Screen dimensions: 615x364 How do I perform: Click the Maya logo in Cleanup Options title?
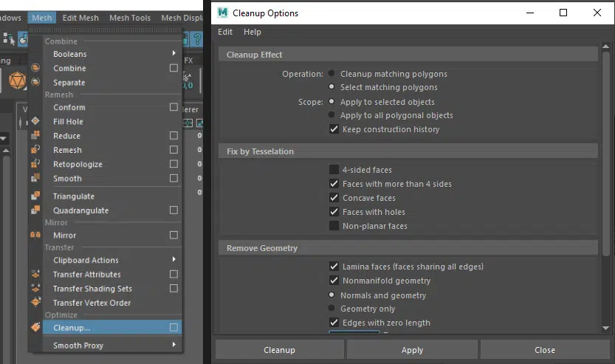pos(222,13)
